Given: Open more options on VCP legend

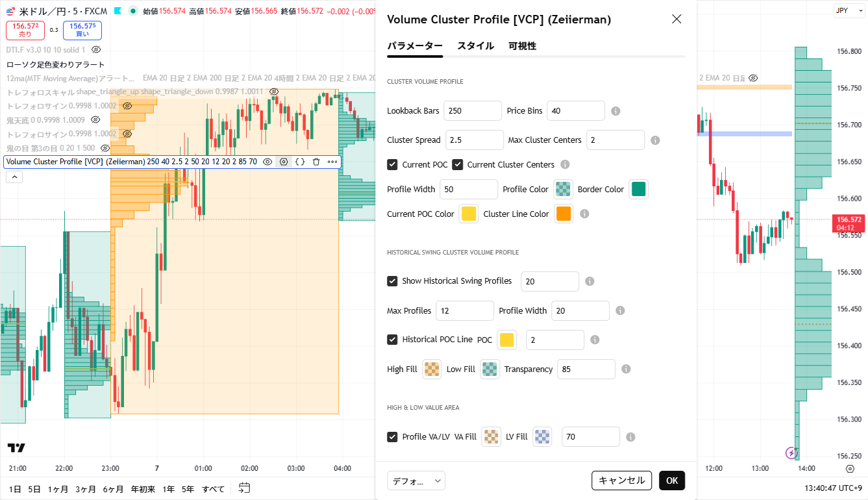Looking at the screenshot, I should [332, 162].
